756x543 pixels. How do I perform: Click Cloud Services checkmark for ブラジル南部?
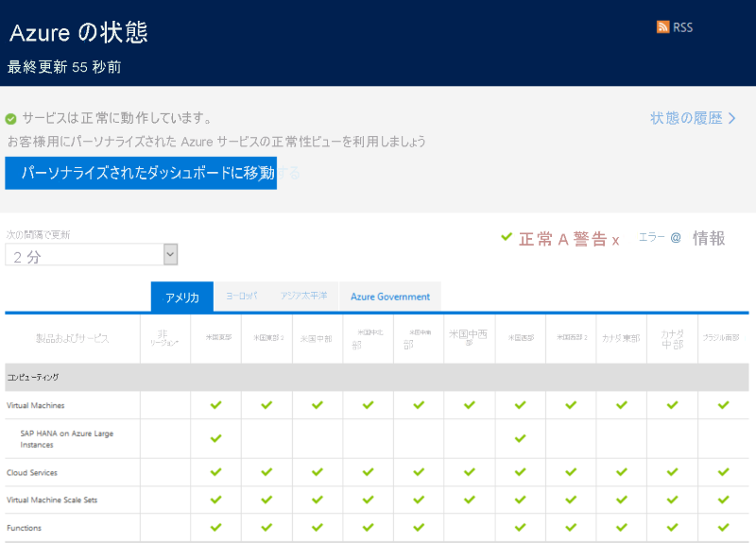723,471
